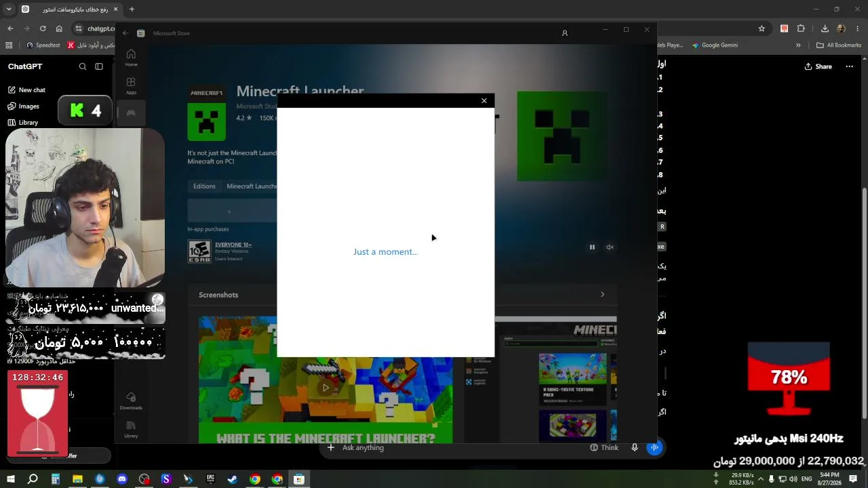Open the All Bookmarks folder
The height and width of the screenshot is (488, 868).
pyautogui.click(x=839, y=45)
